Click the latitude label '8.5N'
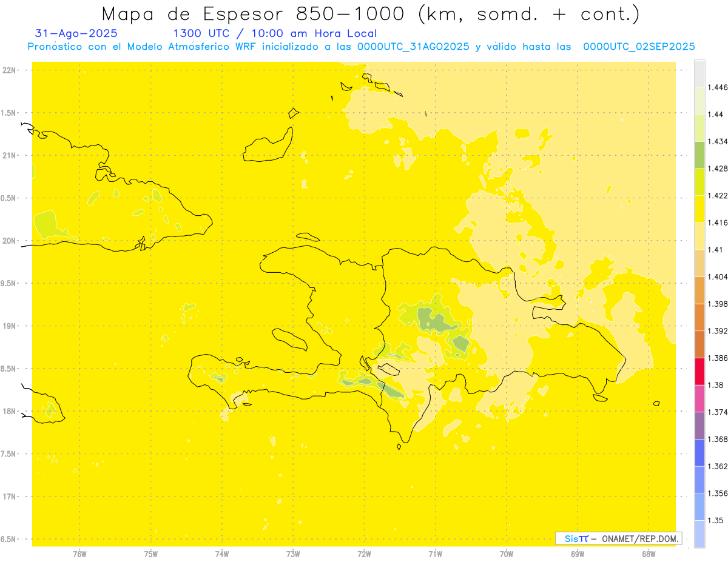Image resolution: width=728 pixels, height=562 pixels. 9,369
